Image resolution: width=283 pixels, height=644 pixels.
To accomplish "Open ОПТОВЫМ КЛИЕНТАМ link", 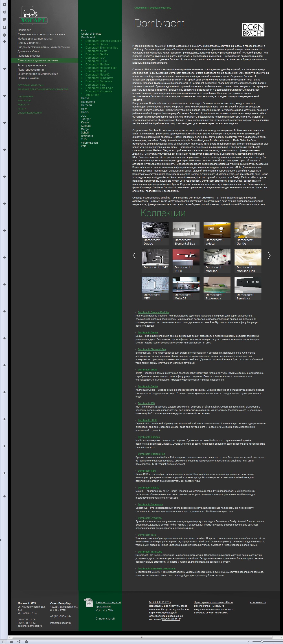I will pyautogui.click(x=31, y=85).
